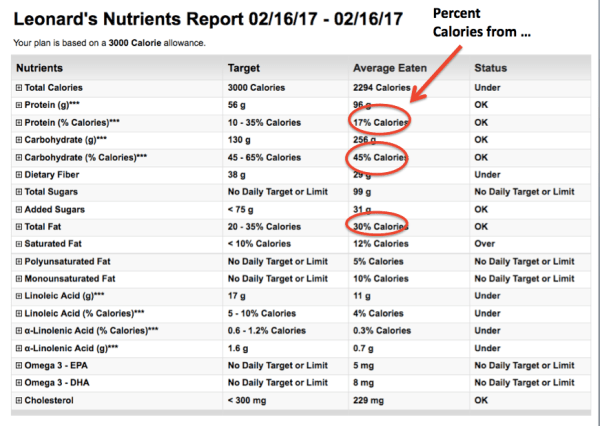600x426 pixels.
Task: Expand the Carbohydrate (% Calories) row
Action: click(x=19, y=157)
